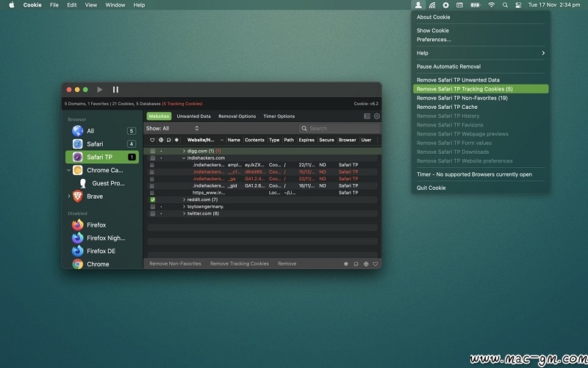
Task: Click the speech bubble column header icon
Action: [169, 140]
